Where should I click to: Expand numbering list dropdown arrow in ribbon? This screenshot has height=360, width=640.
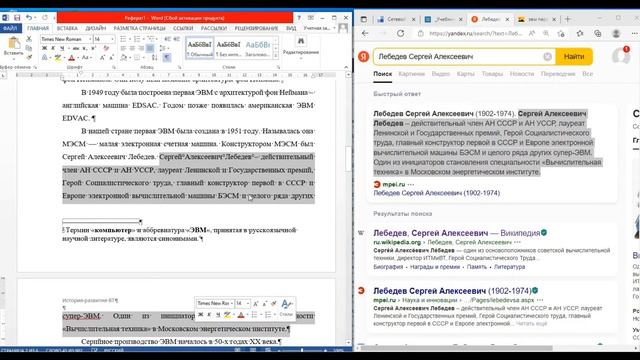(144, 39)
